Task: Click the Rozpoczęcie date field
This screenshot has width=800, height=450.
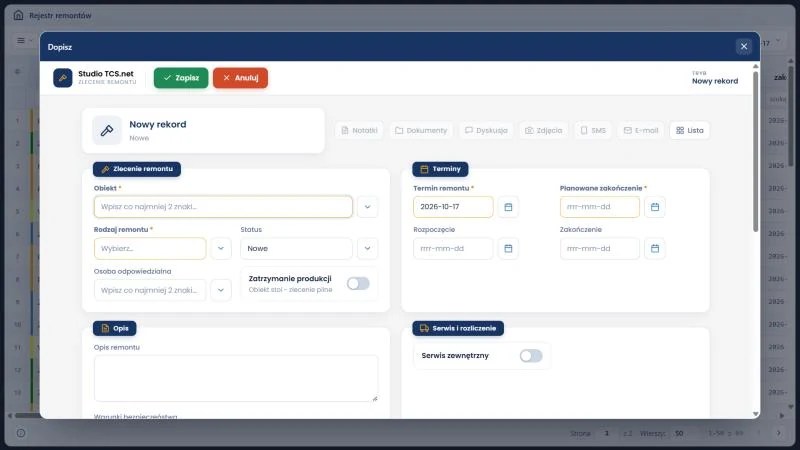Action: pos(453,248)
